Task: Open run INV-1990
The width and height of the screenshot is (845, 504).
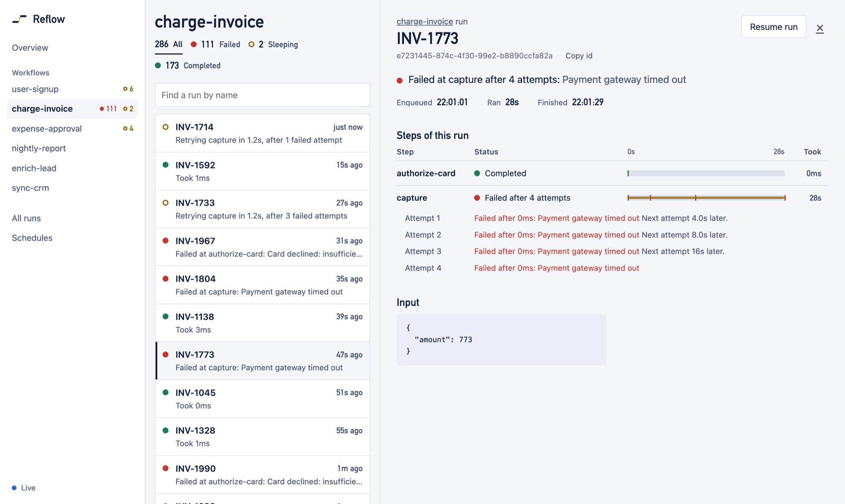Action: (262, 475)
